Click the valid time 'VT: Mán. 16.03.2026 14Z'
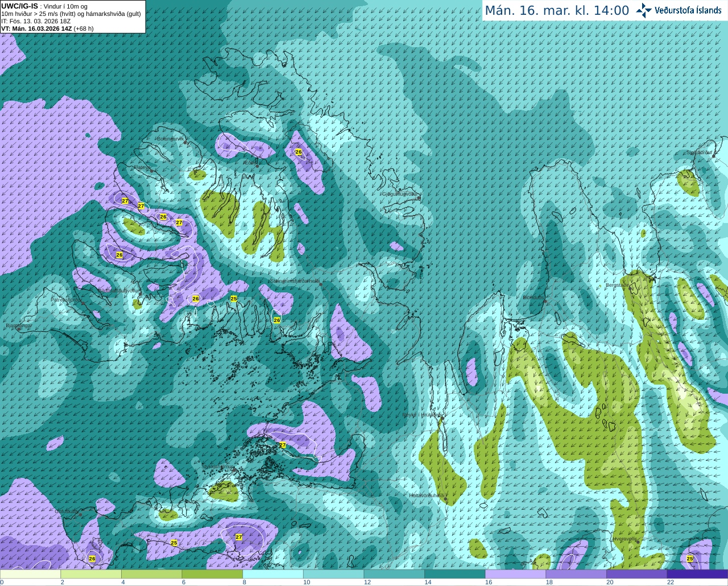 (x=36, y=28)
